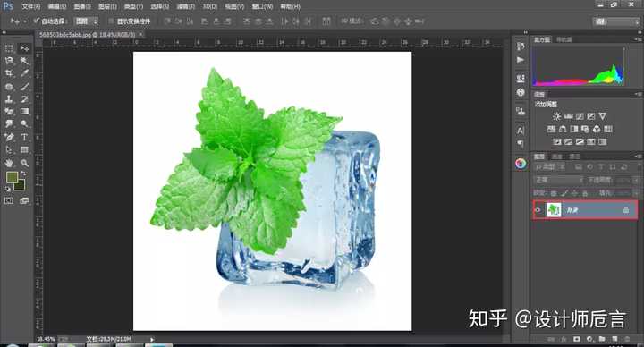Uncheck the 自动选择 checkbox
644x347 pixels.
(x=36, y=21)
